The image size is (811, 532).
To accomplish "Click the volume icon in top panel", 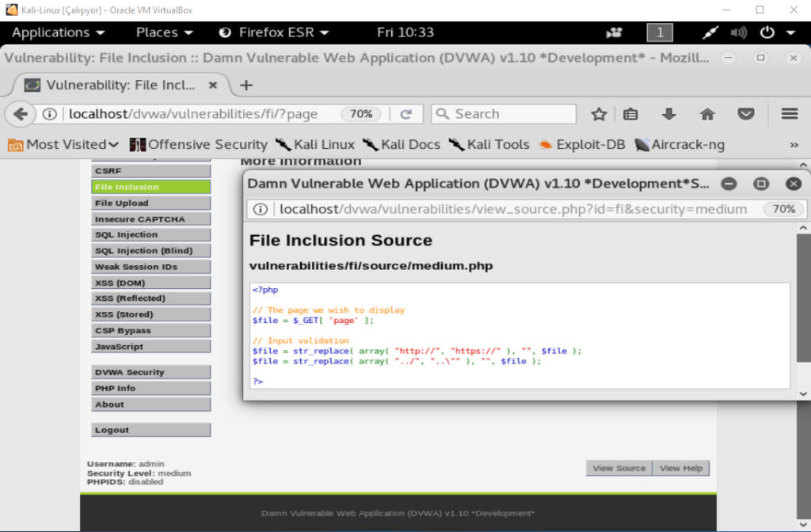I will [738, 32].
